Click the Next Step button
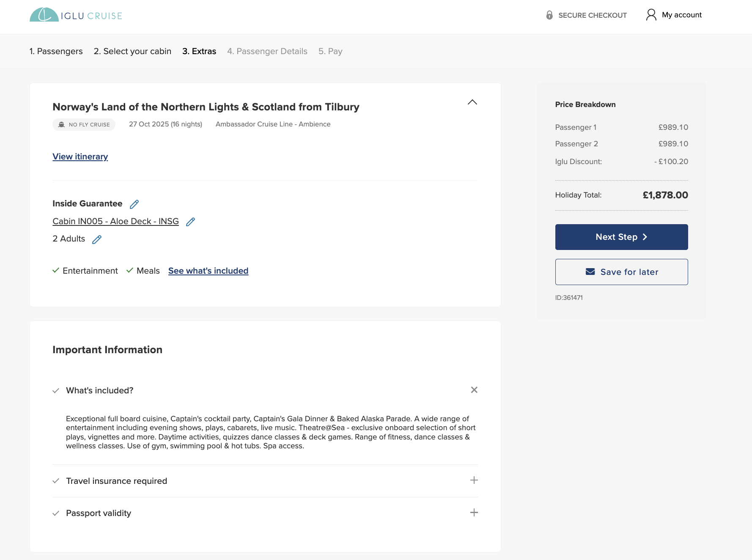Screen dimensions: 752x560 tap(621, 237)
